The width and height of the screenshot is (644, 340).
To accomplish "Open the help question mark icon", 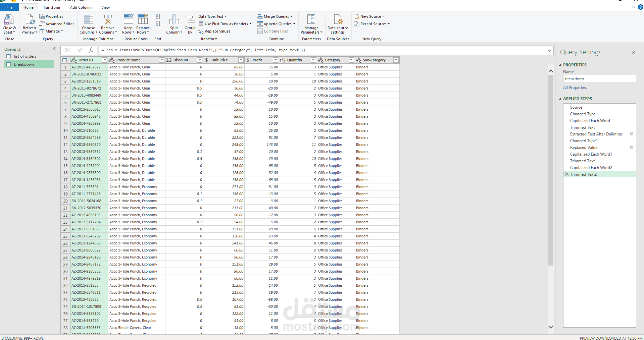I will [x=640, y=7].
